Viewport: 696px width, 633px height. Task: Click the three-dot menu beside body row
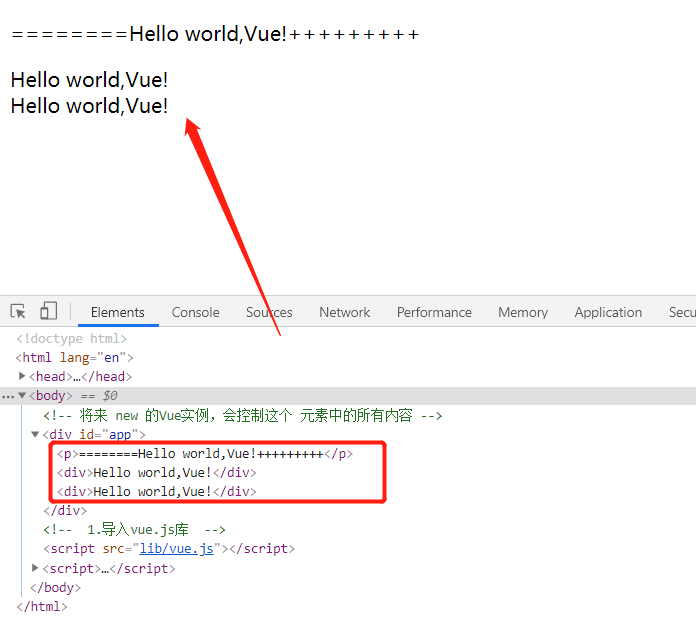[x=8, y=396]
